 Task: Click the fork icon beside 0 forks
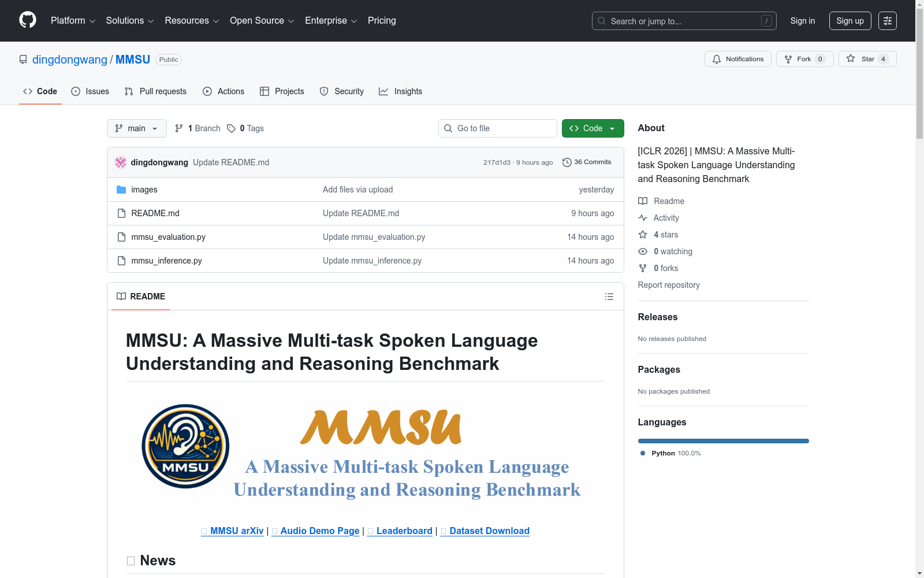click(643, 268)
